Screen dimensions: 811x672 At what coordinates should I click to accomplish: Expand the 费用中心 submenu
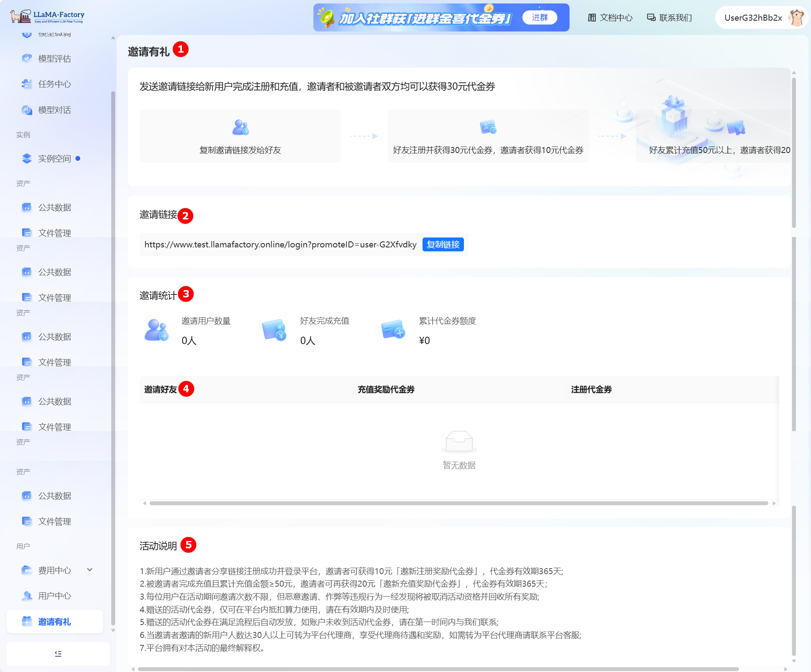click(54, 570)
